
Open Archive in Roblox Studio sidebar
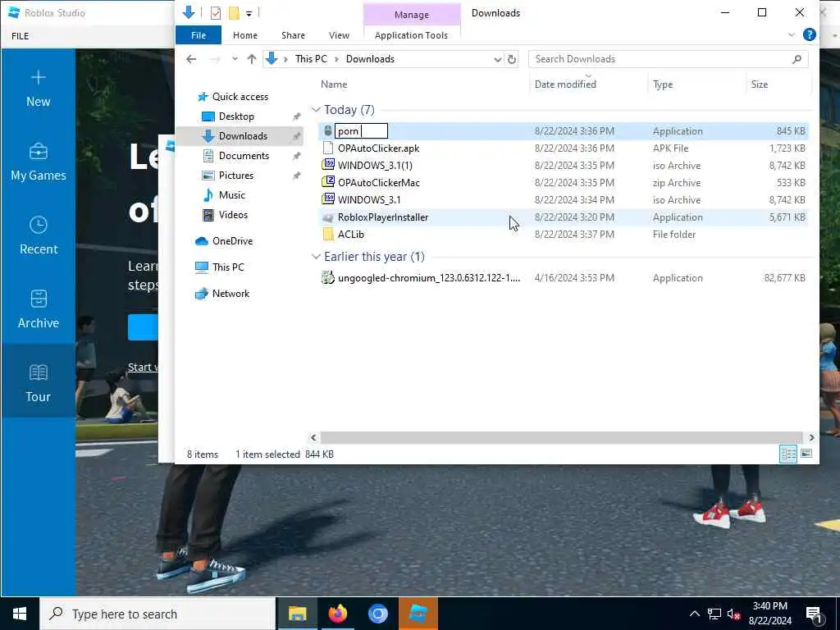tap(38, 309)
